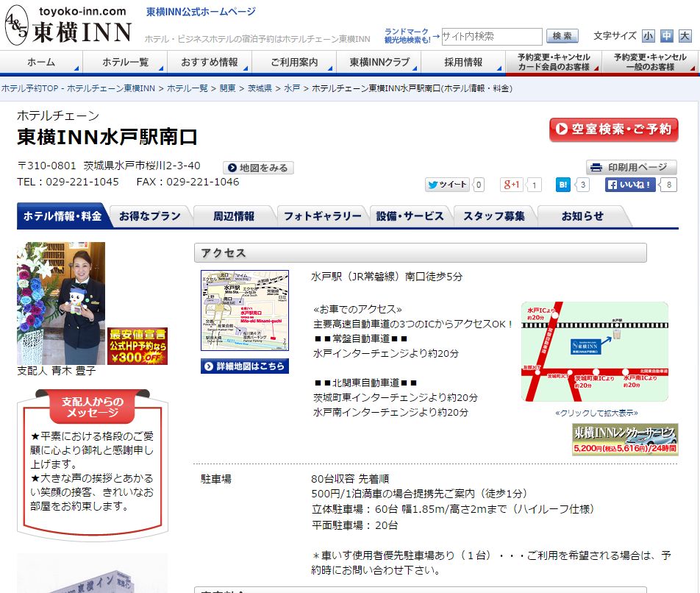The image size is (700, 593).
Task: Click the 地図をみる map button
Action: point(258,168)
